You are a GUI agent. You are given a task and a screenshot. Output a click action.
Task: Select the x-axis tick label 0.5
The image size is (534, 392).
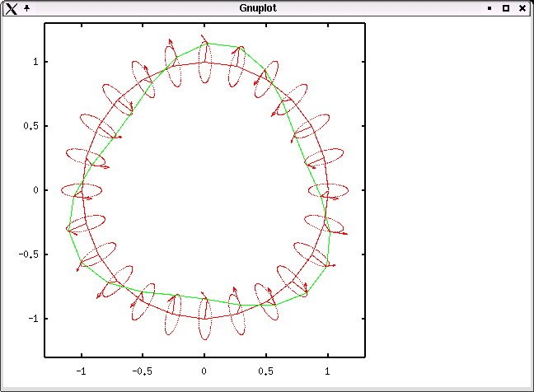(x=266, y=371)
